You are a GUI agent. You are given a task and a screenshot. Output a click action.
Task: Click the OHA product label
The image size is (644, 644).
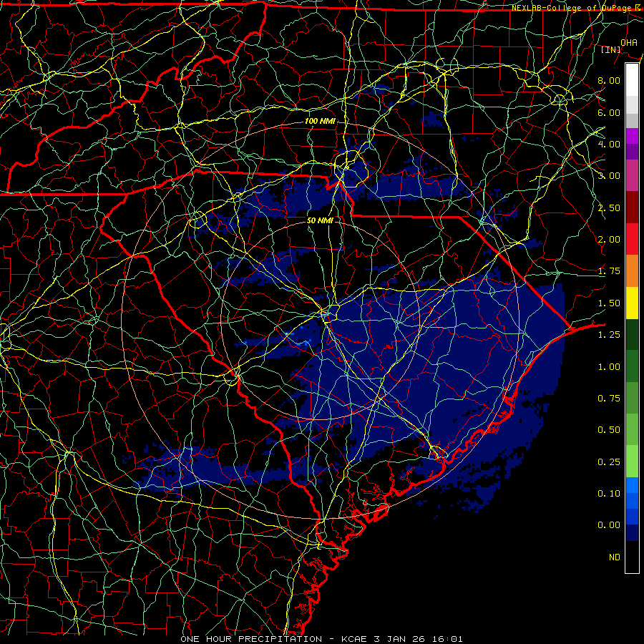[x=629, y=42]
